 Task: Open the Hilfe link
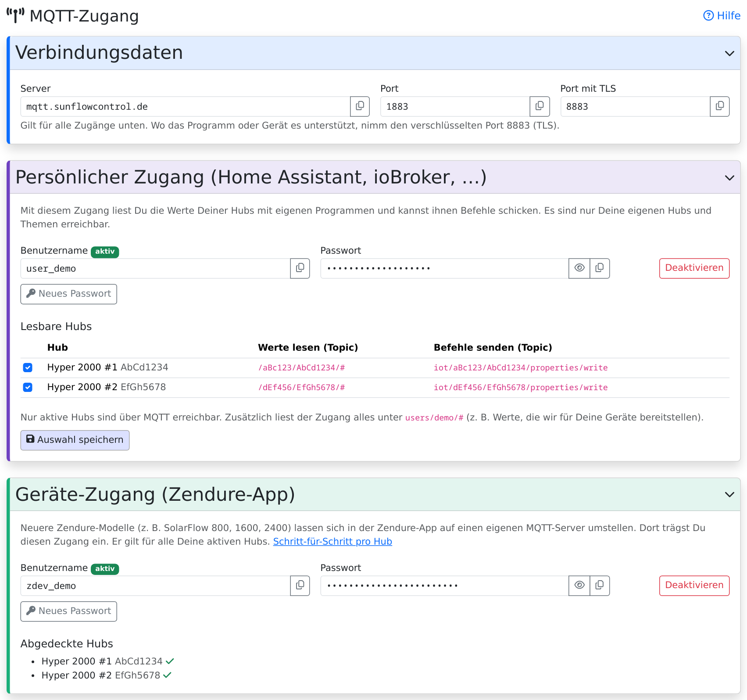pyautogui.click(x=722, y=16)
